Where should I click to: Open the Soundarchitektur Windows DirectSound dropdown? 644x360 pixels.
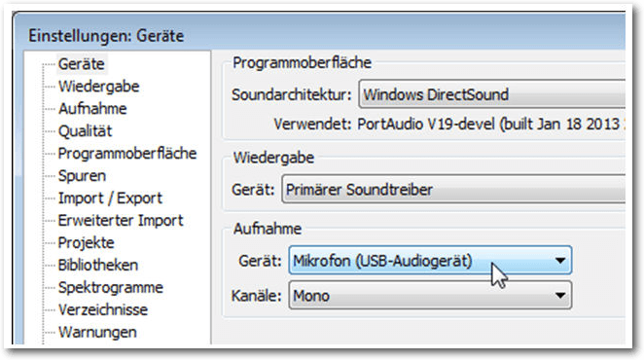[492, 94]
